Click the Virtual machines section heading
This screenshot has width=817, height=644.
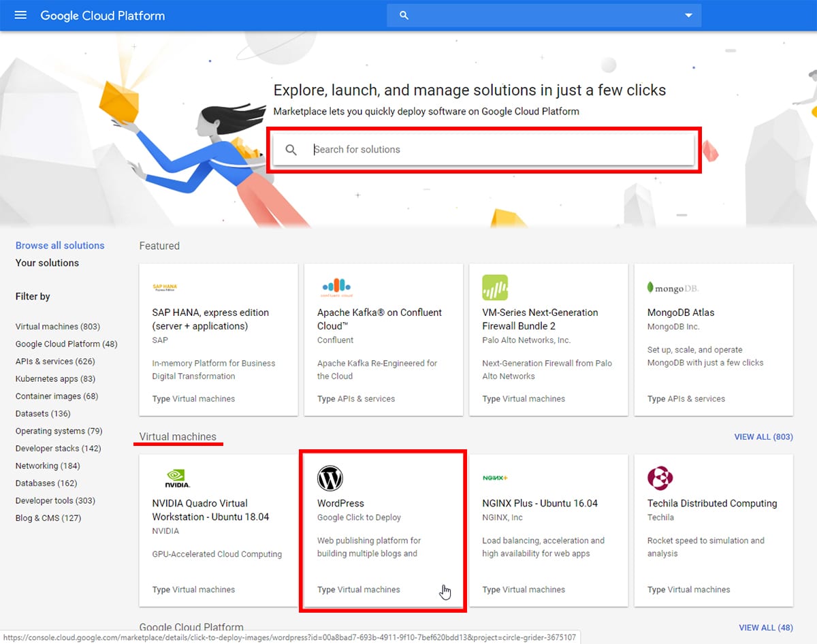[x=178, y=436]
